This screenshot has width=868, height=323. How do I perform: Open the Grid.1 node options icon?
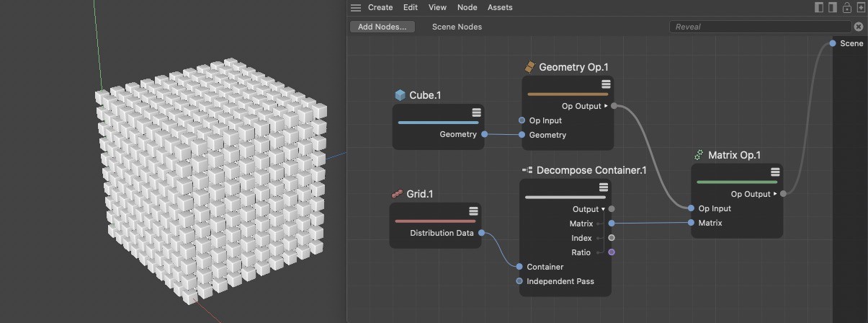coord(473,211)
